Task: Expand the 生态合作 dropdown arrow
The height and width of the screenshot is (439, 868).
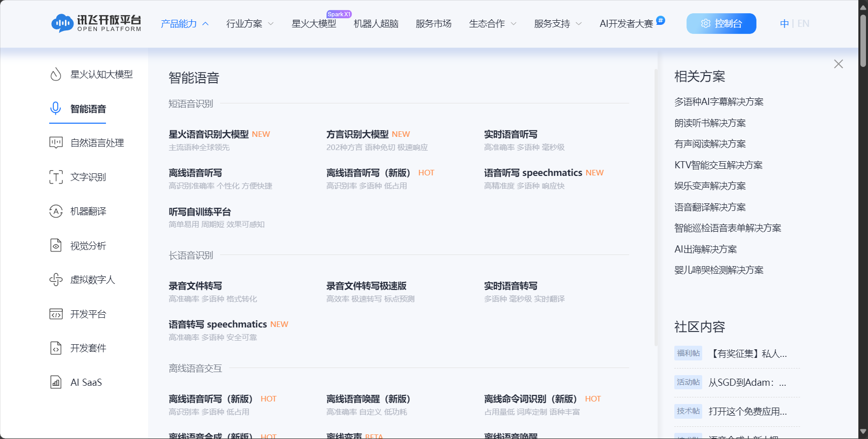Action: point(514,24)
